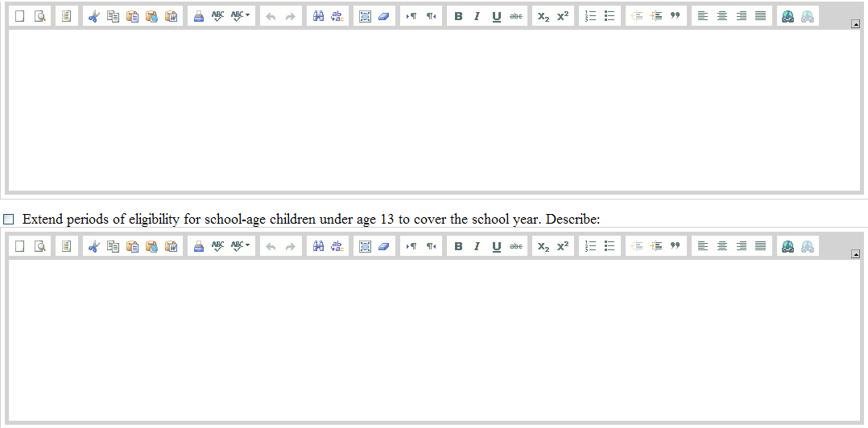Apply Block Quote in top editor toolbar

[x=676, y=16]
